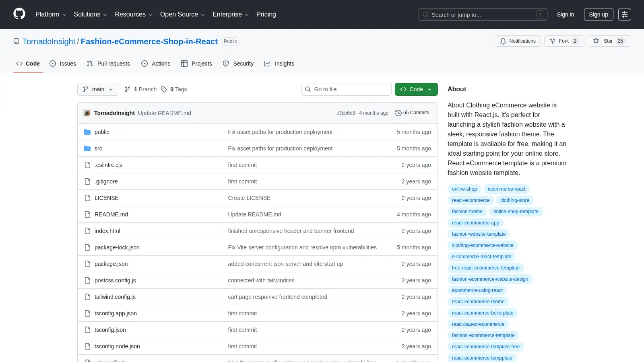The image size is (644, 362).
Task: Expand the green Code dropdown button
Action: (416, 89)
